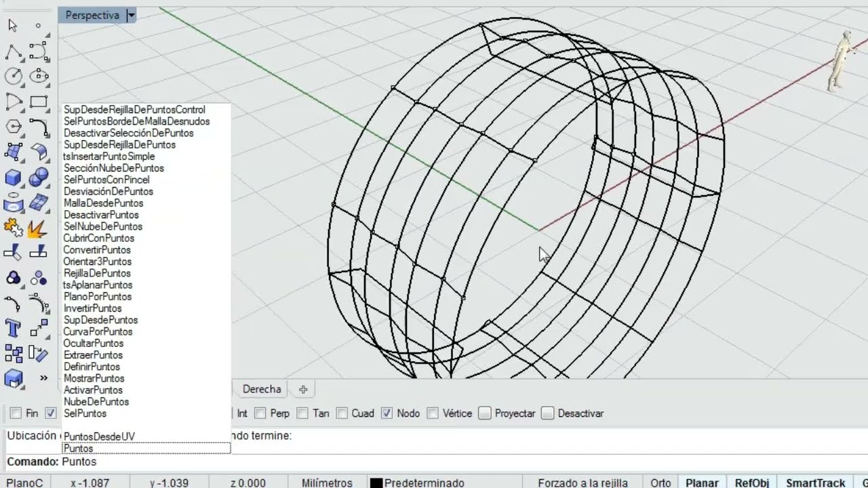Enable the Cuad osnap checkbox

[x=342, y=413]
